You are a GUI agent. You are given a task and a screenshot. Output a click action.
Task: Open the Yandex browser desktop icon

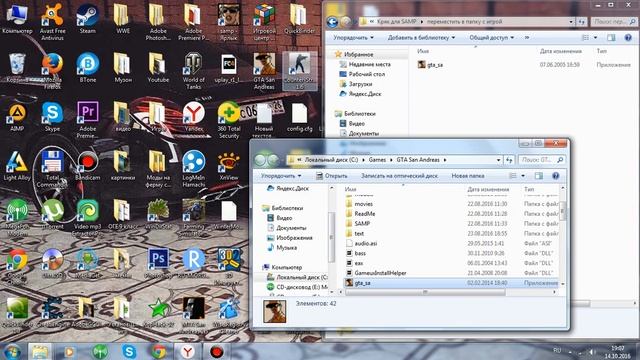193,117
